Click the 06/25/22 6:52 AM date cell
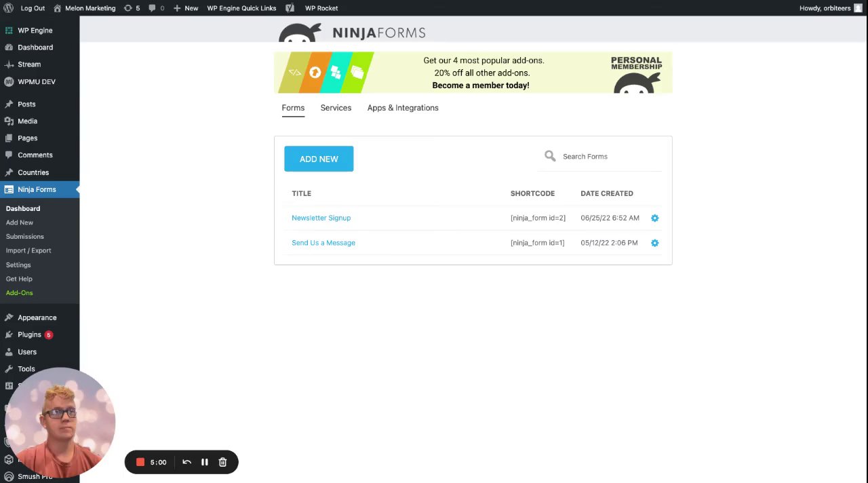 [610, 218]
